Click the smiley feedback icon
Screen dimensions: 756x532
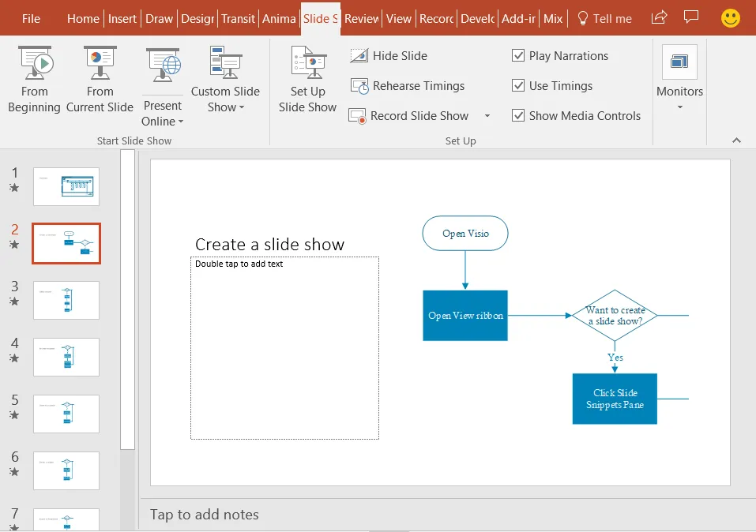coord(731,18)
